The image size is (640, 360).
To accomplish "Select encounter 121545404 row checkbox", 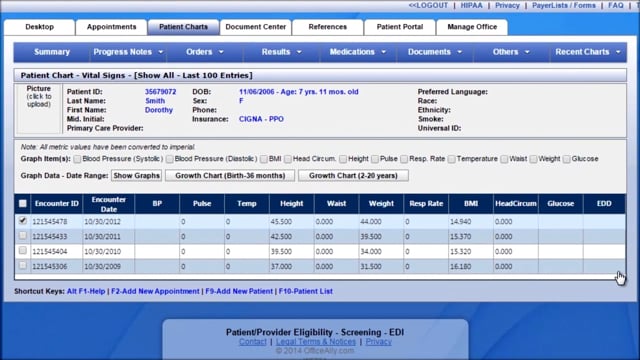I will pyautogui.click(x=23, y=250).
